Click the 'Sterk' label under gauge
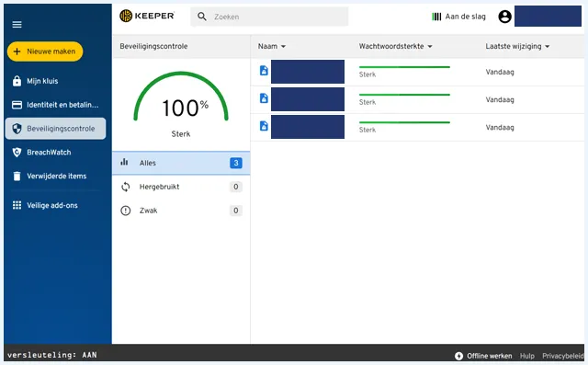 (181, 134)
